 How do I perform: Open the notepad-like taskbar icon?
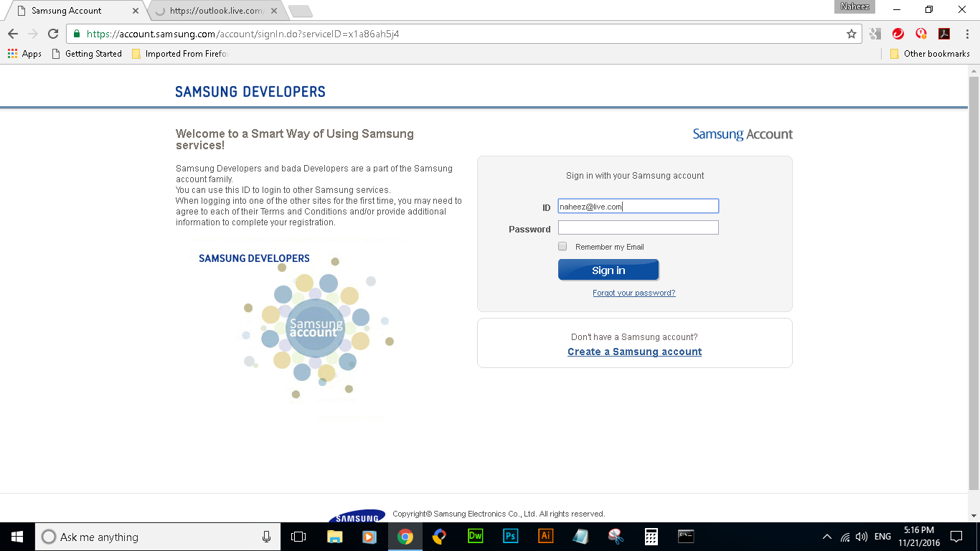point(580,537)
